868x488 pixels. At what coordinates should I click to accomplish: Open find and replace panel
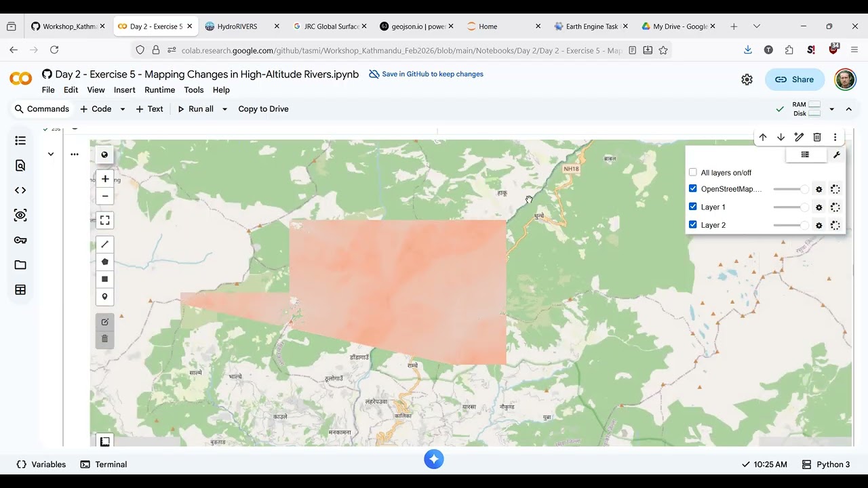pos(20,165)
